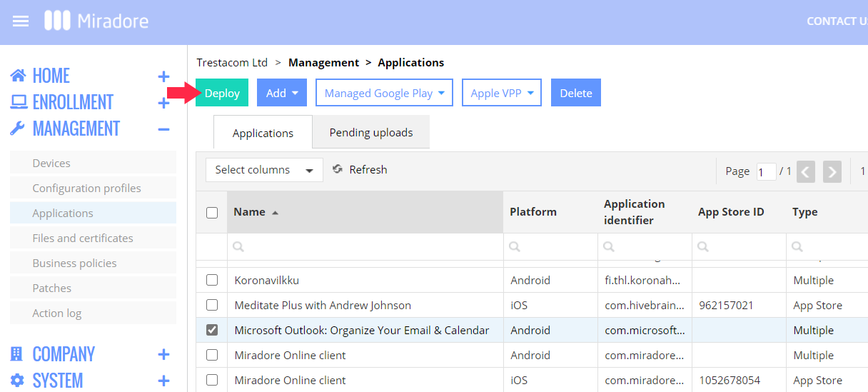Viewport: 868px width, 392px height.
Task: Check the iOS Miradore Online client checkbox
Action: click(x=212, y=380)
